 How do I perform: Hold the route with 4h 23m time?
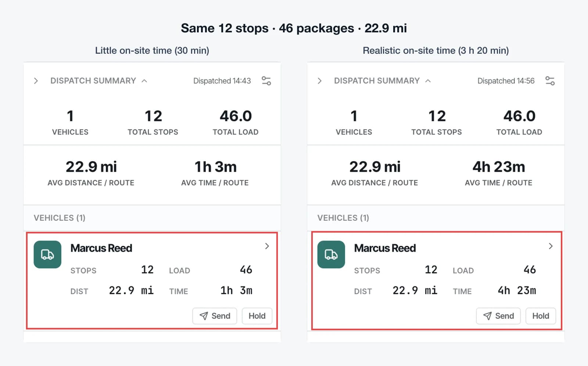point(541,316)
